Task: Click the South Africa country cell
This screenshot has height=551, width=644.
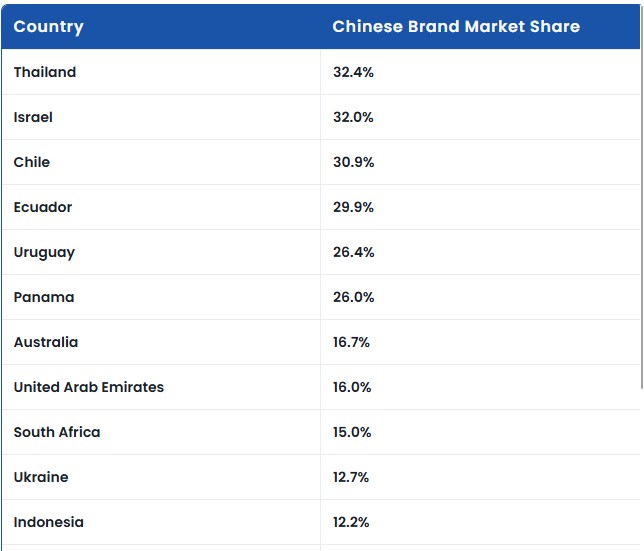Action: click(x=57, y=432)
